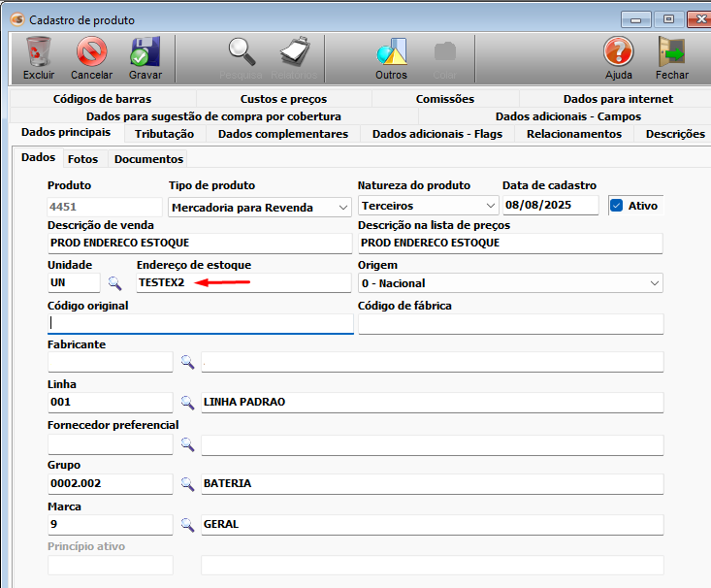Image resolution: width=711 pixels, height=588 pixels.
Task: Open the Outros toolbar icon
Action: click(391, 52)
